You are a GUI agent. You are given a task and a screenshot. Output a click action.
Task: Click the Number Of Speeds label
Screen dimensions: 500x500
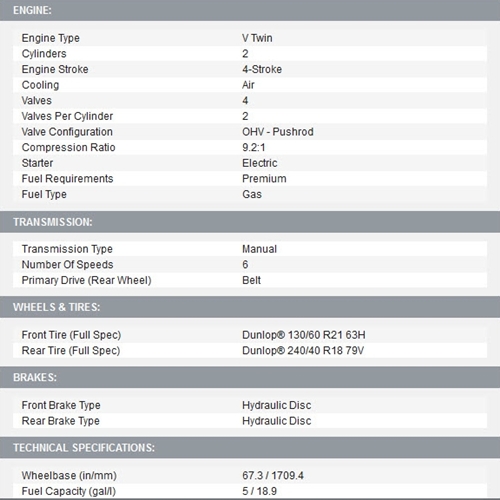tap(67, 265)
